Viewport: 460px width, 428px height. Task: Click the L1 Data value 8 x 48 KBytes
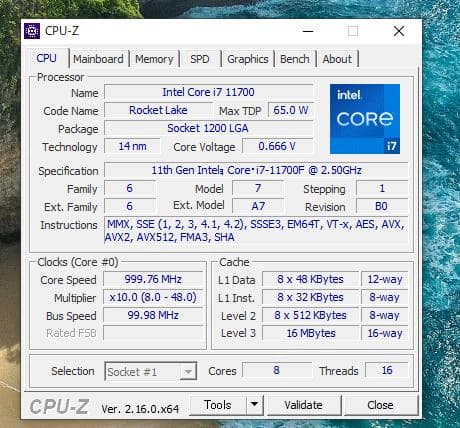pyautogui.click(x=310, y=279)
